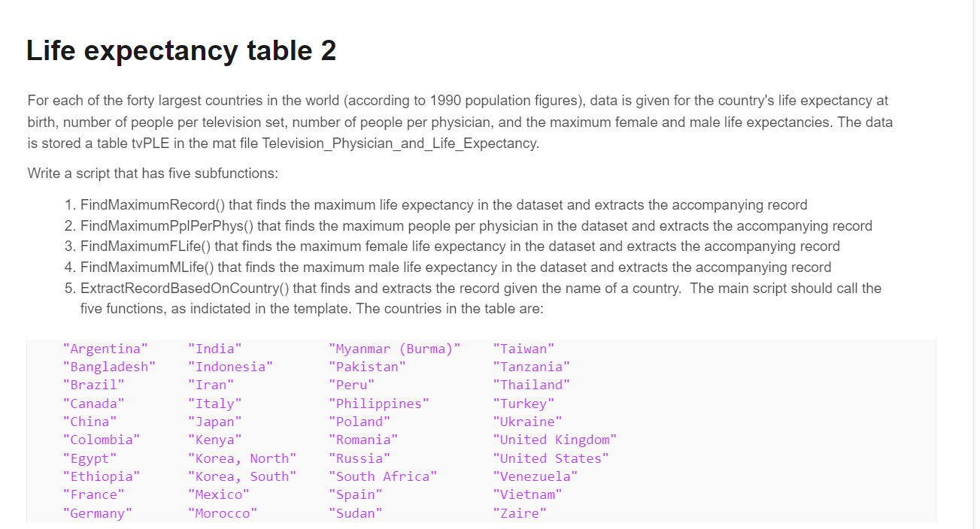Screen dimensions: 980x529
Task: Select "United States" in the code block
Action: (x=551, y=458)
